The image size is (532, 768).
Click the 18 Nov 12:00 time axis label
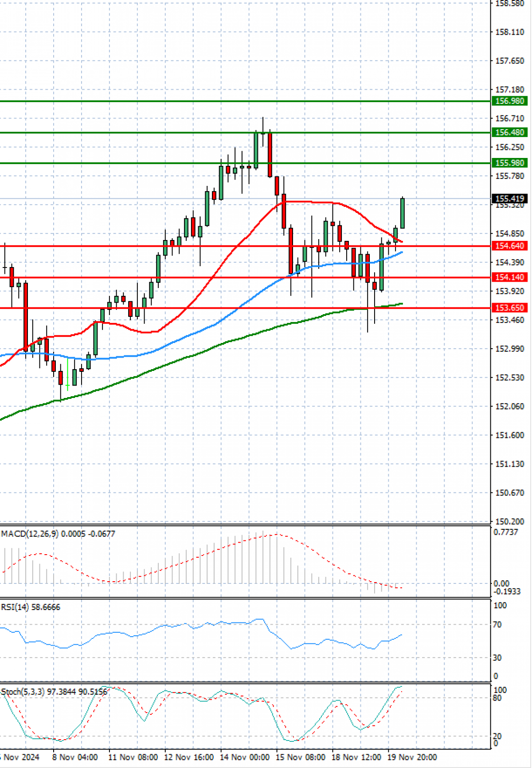point(356,757)
